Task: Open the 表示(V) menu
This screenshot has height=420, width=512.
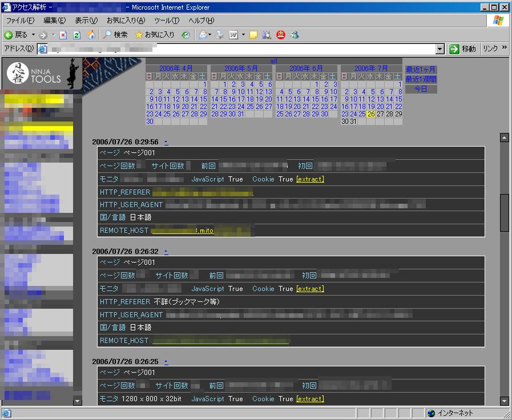Action: click(86, 21)
